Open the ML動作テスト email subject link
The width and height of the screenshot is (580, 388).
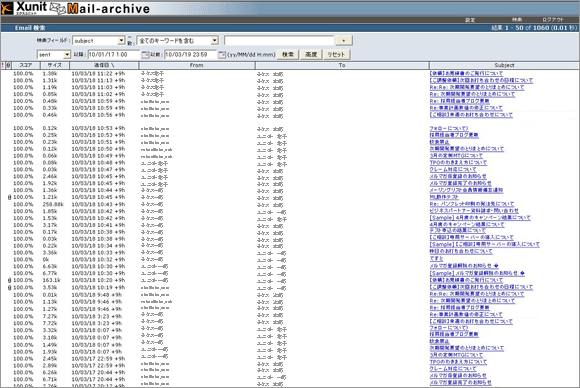coord(444,197)
